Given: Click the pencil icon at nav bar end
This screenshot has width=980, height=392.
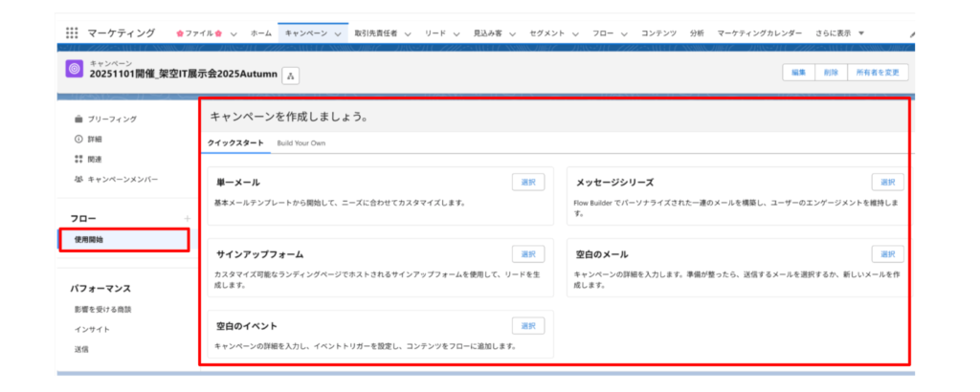Looking at the screenshot, I should (x=912, y=34).
